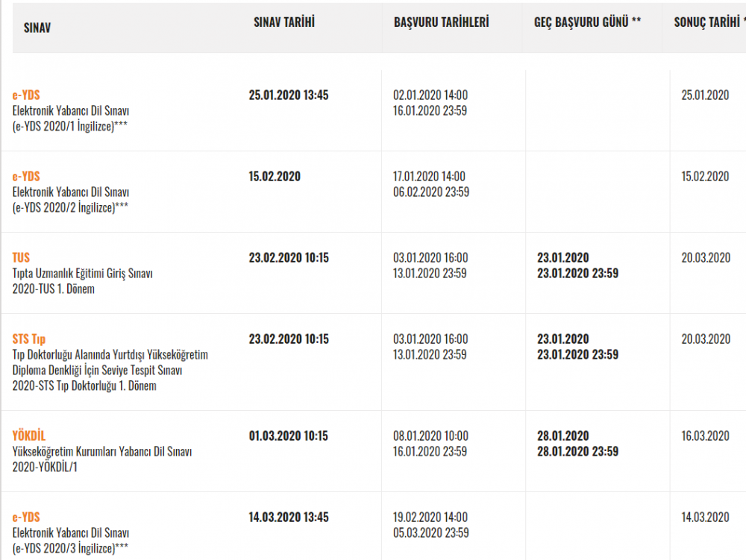746x560 pixels.
Task: Click the orange TUS exam title
Action: pyautogui.click(x=21, y=257)
